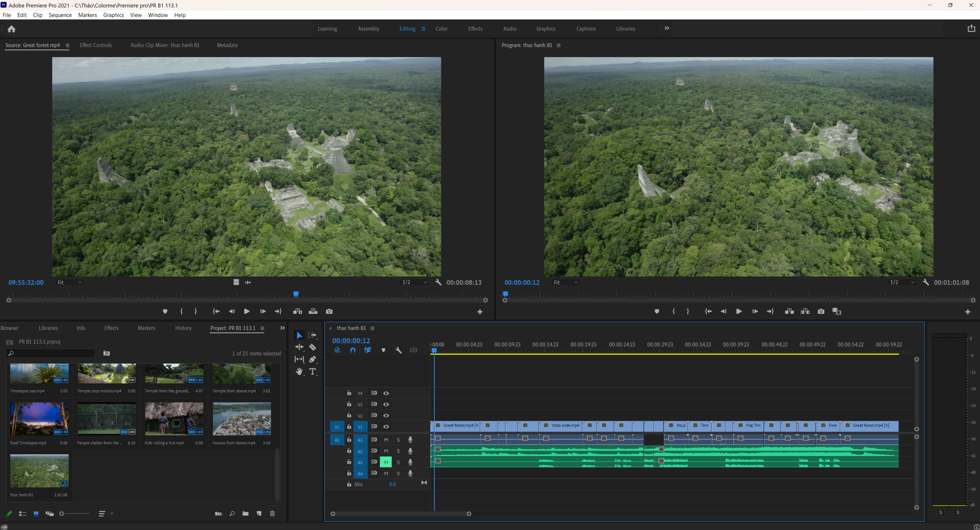The image size is (980, 530).
Task: Select Houses from above.mp4 thumbnail
Action: 242,419
